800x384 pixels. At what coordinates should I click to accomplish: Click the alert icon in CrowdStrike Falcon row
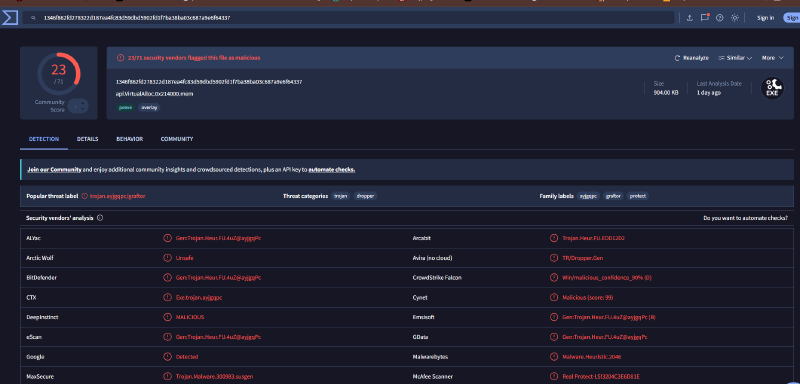[554, 277]
